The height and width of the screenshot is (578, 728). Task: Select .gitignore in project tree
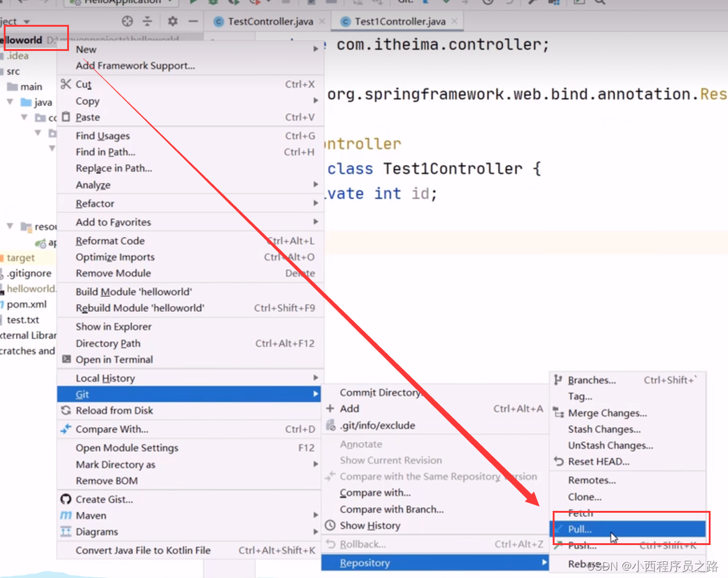coord(29,273)
